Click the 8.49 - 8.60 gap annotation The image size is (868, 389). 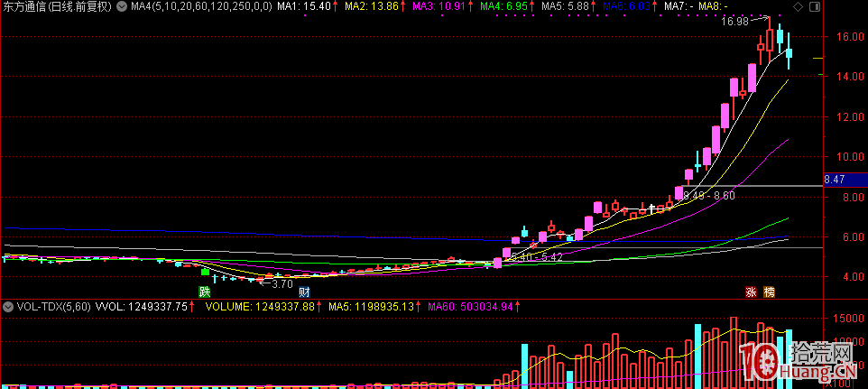pos(708,195)
